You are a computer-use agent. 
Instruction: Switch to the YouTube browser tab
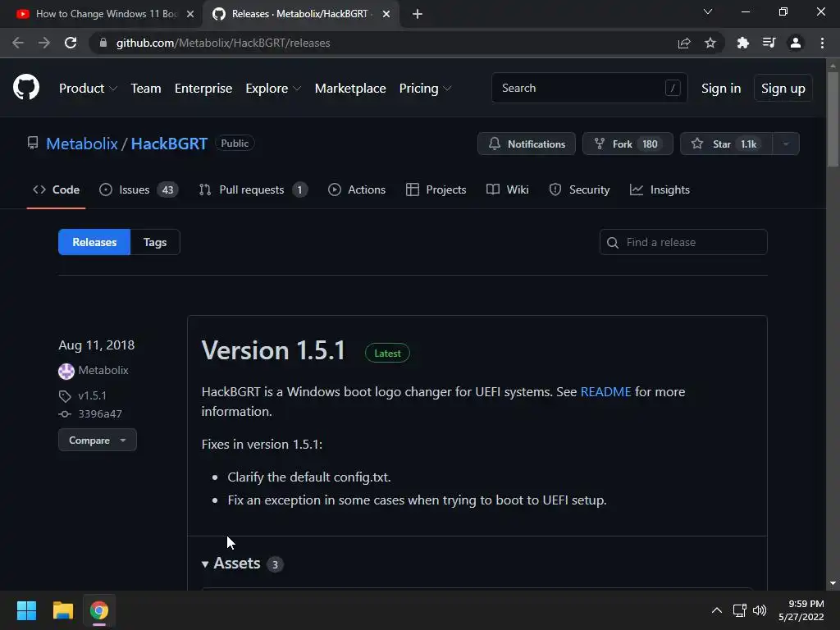point(101,14)
